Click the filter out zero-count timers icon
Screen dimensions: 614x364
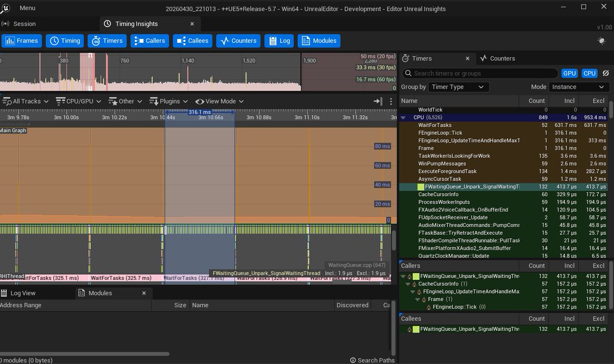606,73
